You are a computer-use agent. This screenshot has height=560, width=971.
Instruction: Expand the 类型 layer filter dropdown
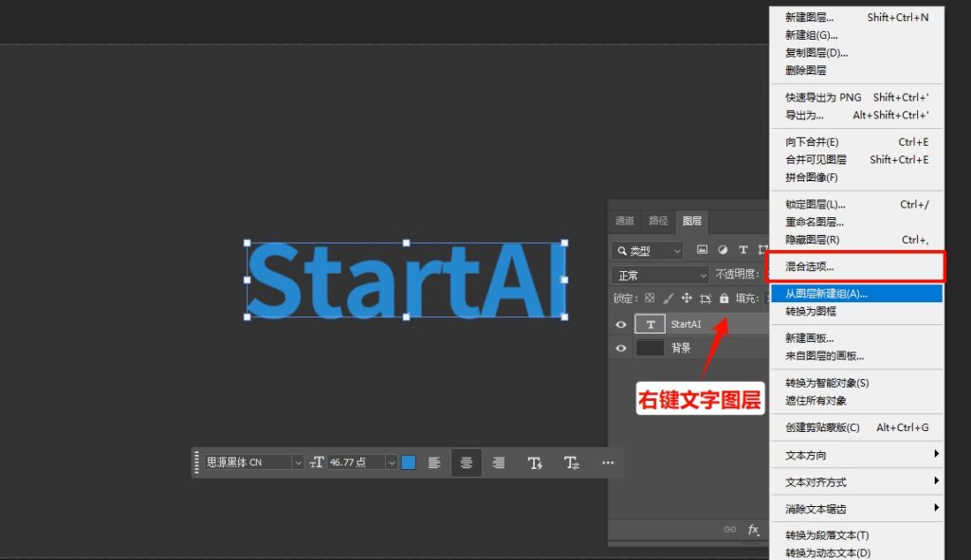[x=649, y=251]
